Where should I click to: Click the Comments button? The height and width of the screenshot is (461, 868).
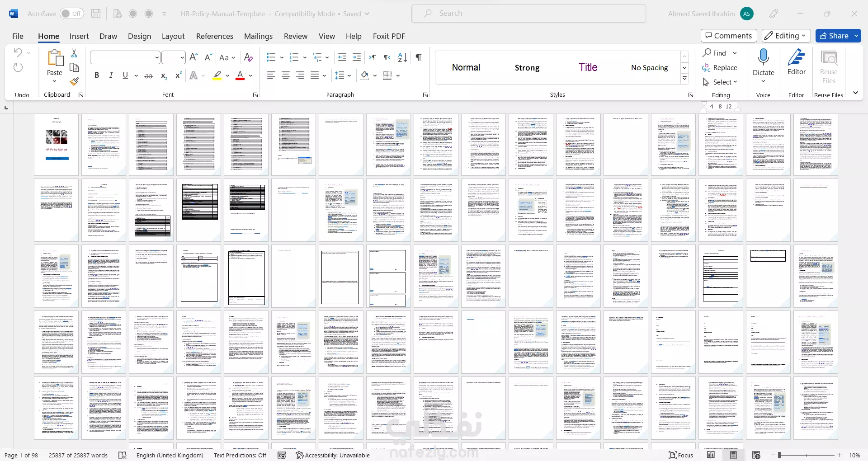pyautogui.click(x=729, y=36)
